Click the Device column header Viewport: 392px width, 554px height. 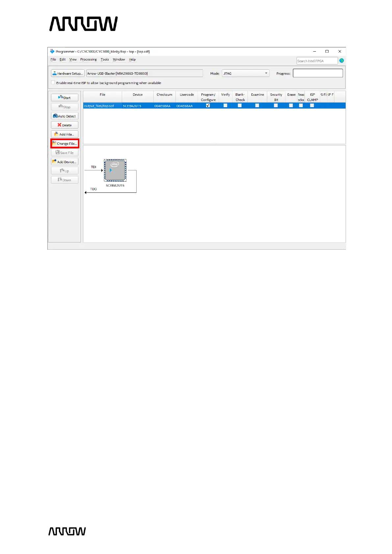point(138,97)
